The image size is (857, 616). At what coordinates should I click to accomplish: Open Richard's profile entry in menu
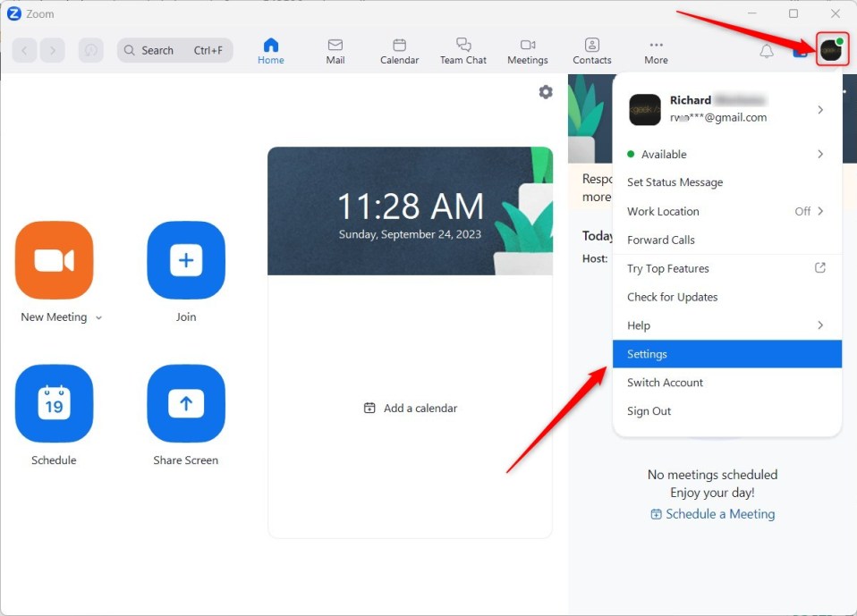(727, 109)
